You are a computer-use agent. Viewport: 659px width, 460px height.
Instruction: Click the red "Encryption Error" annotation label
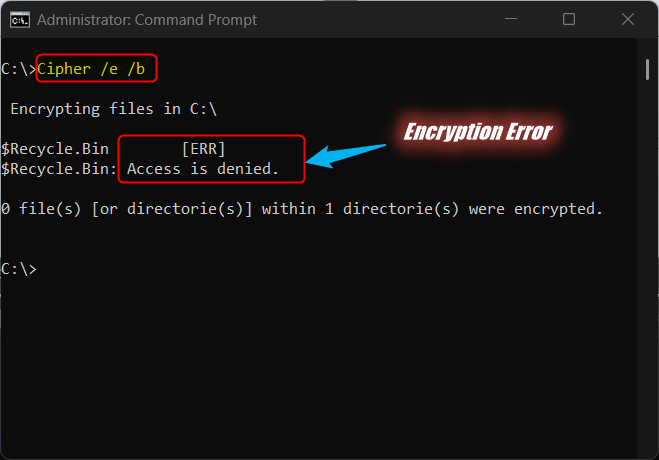pos(477,132)
